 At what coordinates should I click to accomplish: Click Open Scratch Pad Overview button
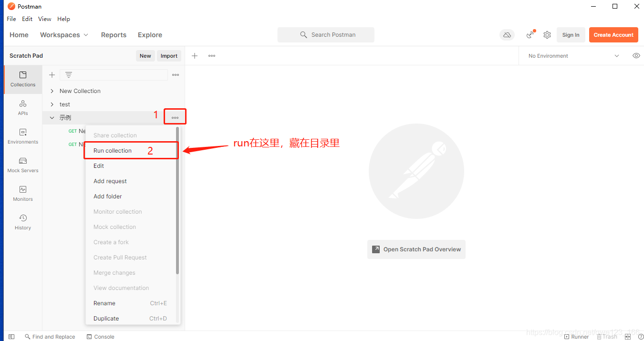(x=416, y=249)
